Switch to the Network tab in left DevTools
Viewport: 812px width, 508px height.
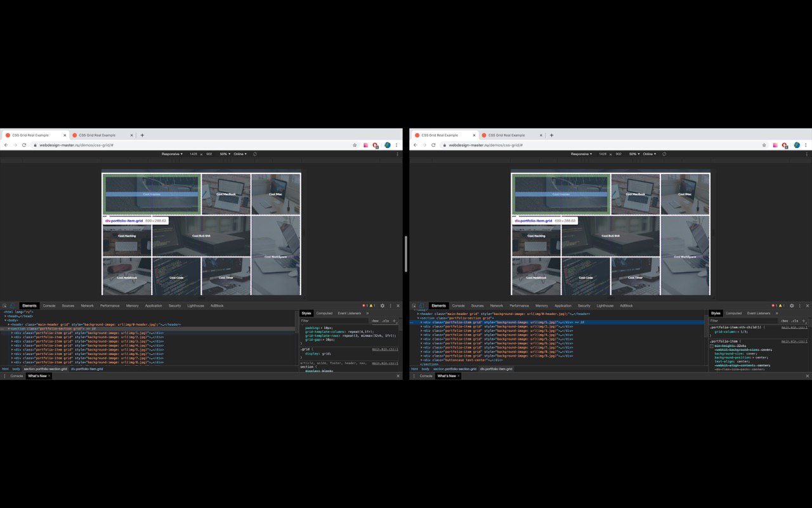pos(87,305)
